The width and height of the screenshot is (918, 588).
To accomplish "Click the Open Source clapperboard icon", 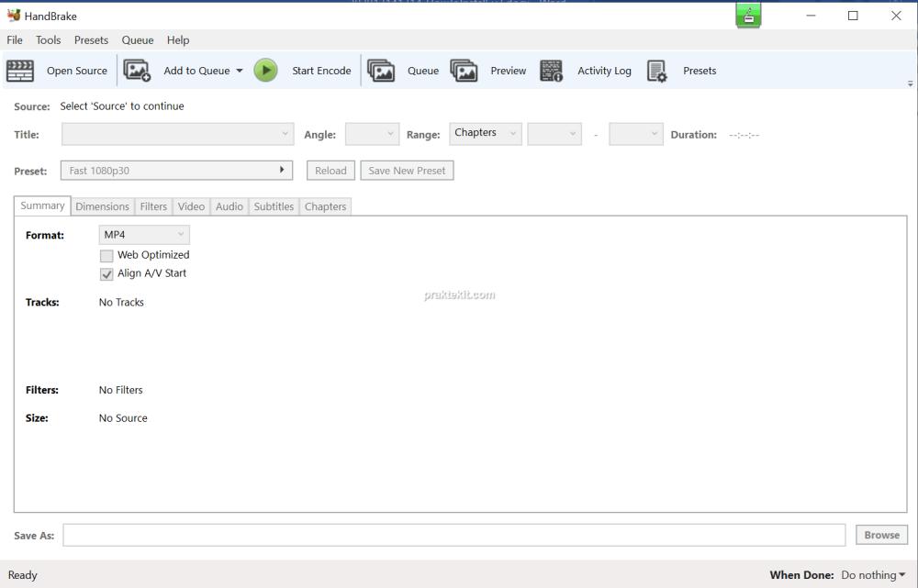I will coord(20,71).
